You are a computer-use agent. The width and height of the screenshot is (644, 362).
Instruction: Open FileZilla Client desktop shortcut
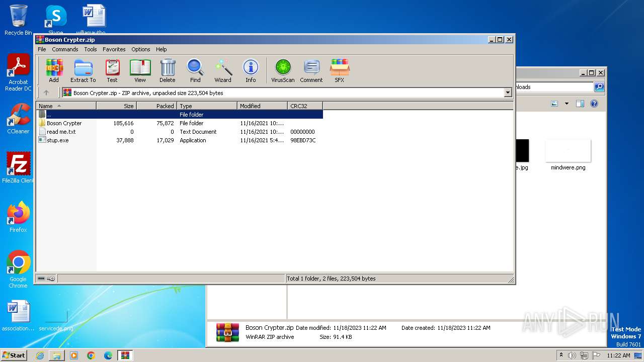point(18,168)
